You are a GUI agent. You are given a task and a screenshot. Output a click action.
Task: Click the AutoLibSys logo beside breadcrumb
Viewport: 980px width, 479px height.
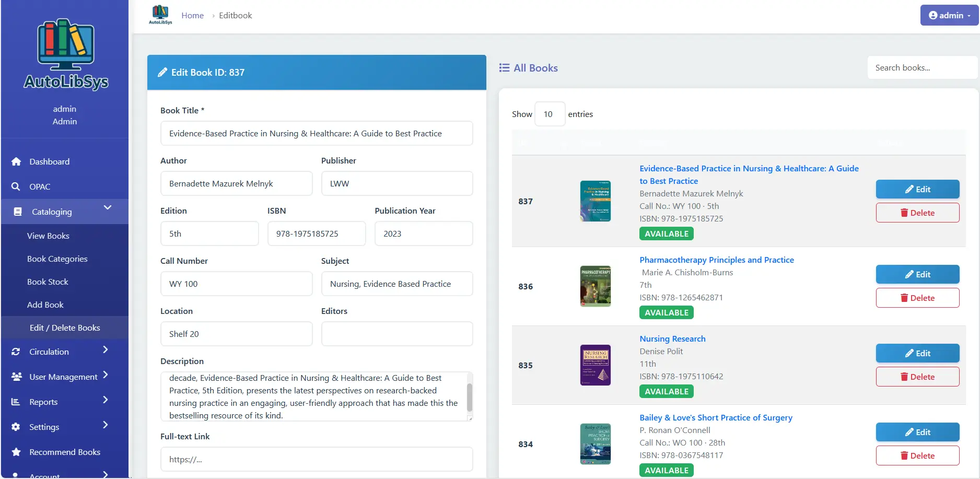click(x=160, y=15)
